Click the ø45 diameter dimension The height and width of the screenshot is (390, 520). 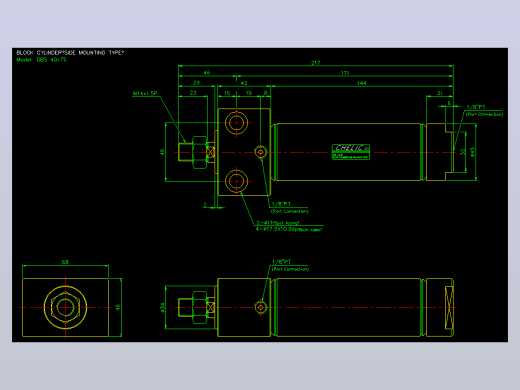472,152
